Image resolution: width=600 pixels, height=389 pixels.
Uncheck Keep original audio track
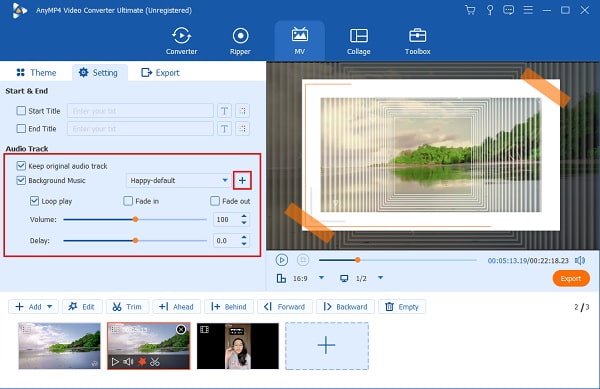pos(21,166)
